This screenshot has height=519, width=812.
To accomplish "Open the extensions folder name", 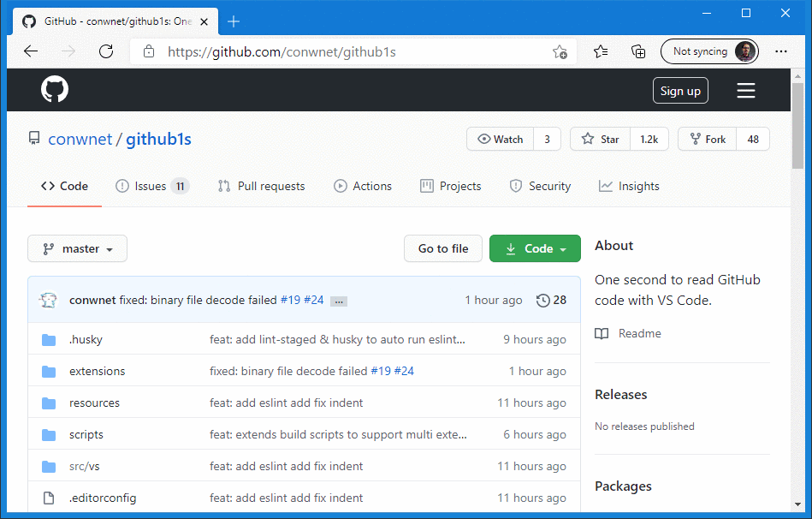I will tap(98, 371).
